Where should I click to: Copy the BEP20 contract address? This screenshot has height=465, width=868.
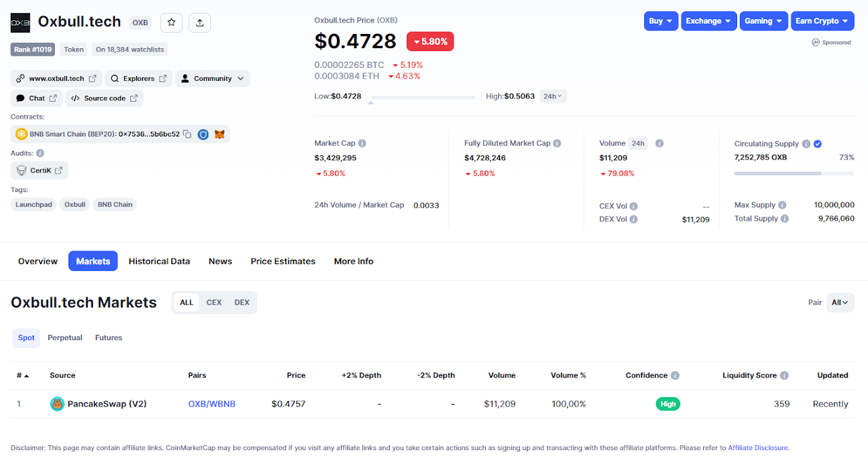[x=187, y=134]
